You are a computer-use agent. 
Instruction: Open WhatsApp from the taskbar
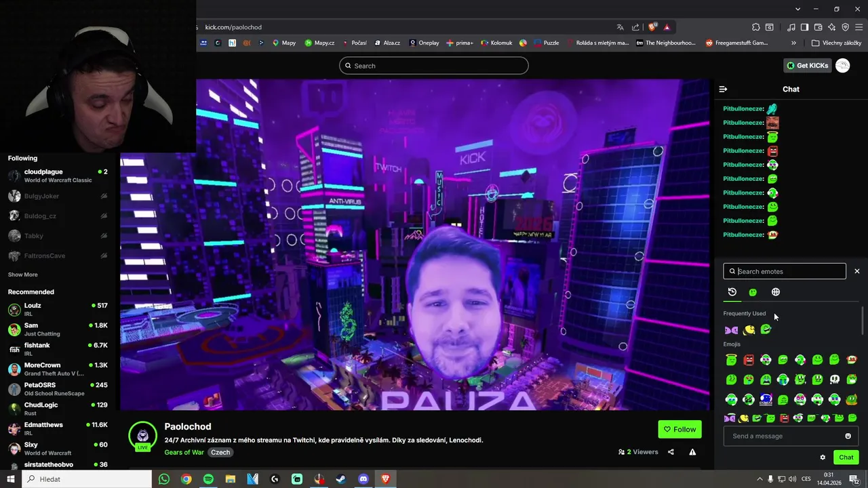[x=164, y=479]
